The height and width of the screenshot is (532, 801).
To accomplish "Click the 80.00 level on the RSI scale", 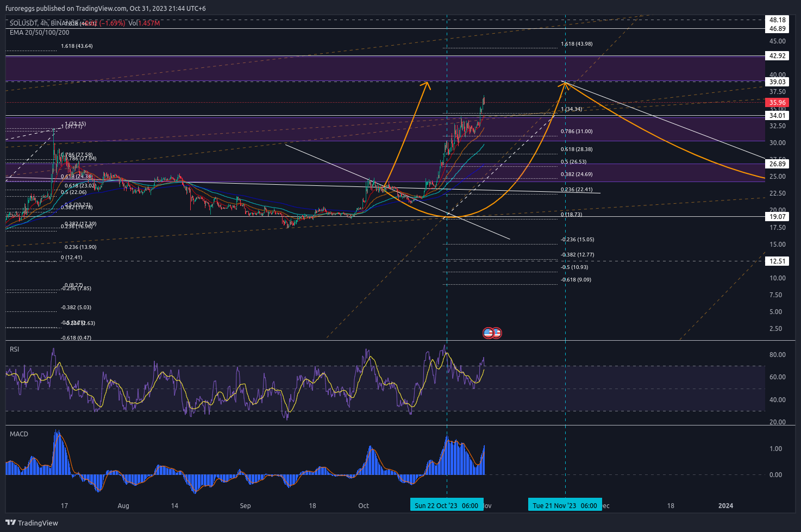I will point(778,355).
